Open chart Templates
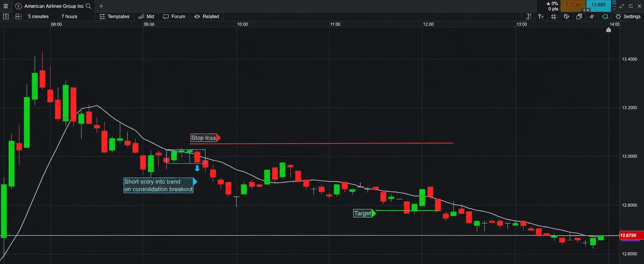Viewport: 644px width, 264px height. tap(114, 16)
